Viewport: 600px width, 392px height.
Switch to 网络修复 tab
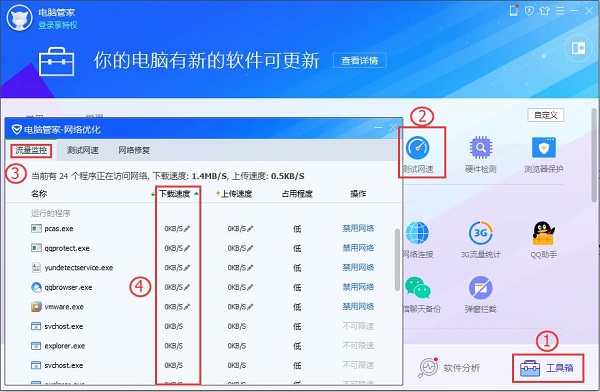(x=134, y=150)
